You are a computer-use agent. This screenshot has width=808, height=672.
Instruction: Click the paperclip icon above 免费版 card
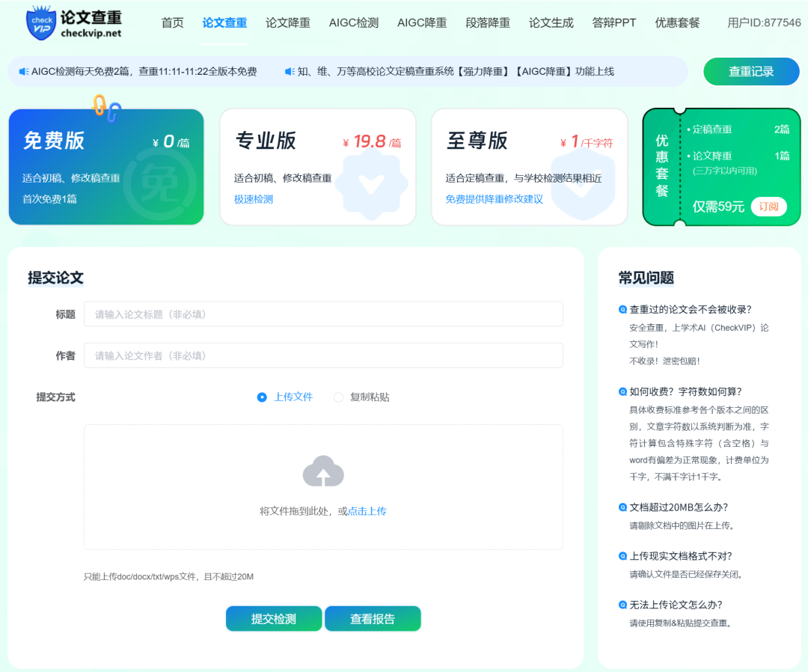pyautogui.click(x=106, y=109)
